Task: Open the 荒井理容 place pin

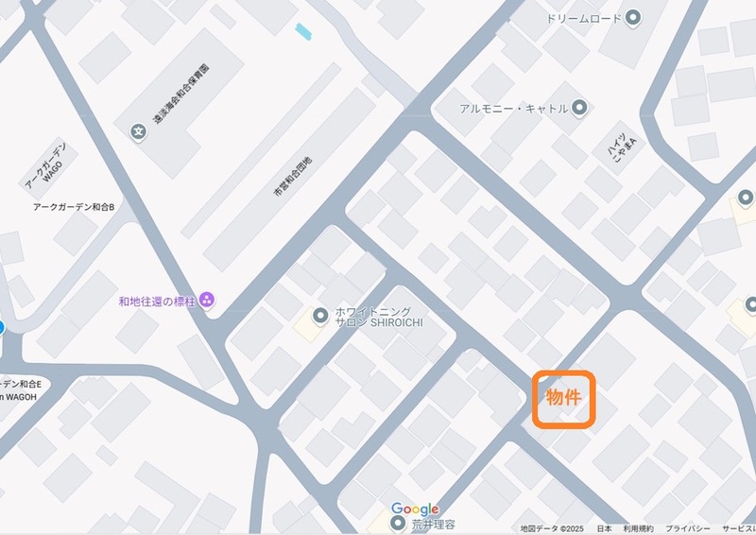Action: coord(398,523)
